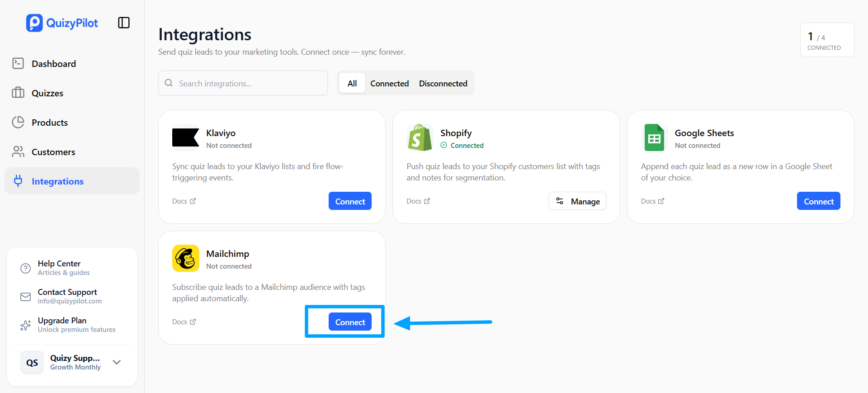The image size is (868, 393).
Task: Click the info@quizypilot.com email text
Action: 70,301
